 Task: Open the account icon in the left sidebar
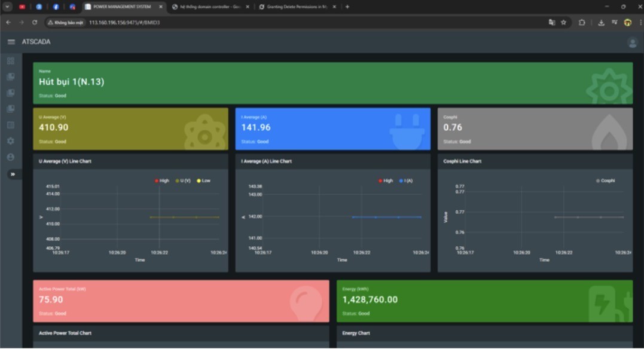(10, 157)
